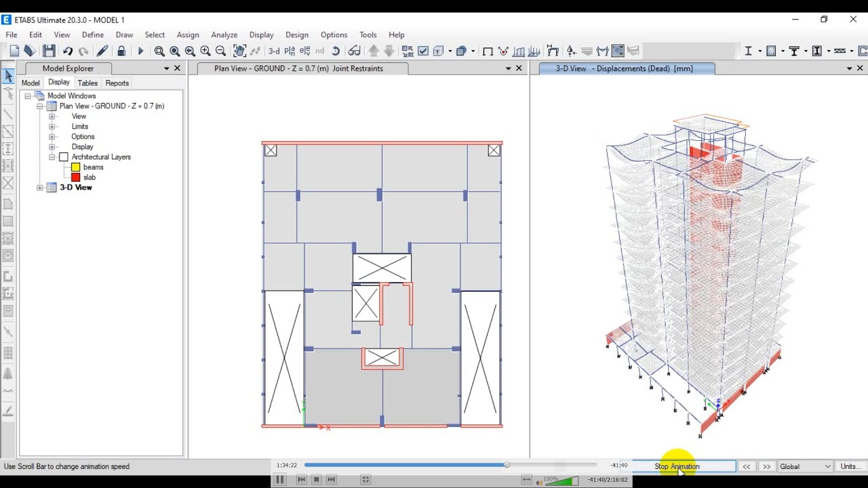Click the Save Model toolbar icon

click(49, 51)
